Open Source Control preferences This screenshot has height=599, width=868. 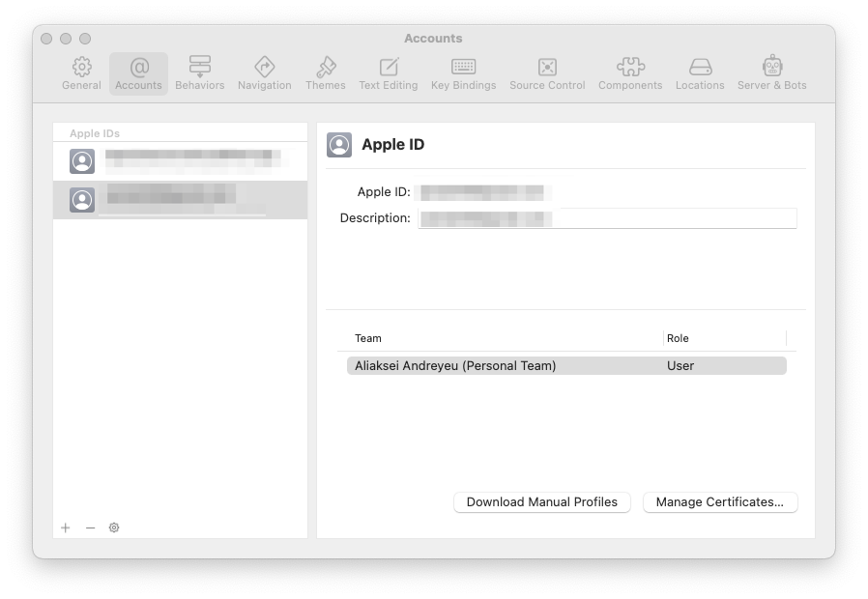point(546,72)
